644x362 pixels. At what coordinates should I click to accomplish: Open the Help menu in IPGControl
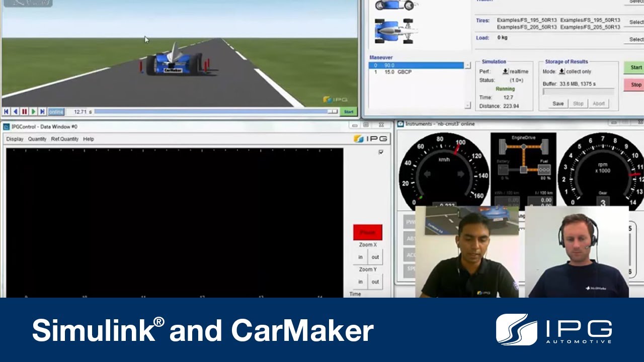[x=89, y=139]
